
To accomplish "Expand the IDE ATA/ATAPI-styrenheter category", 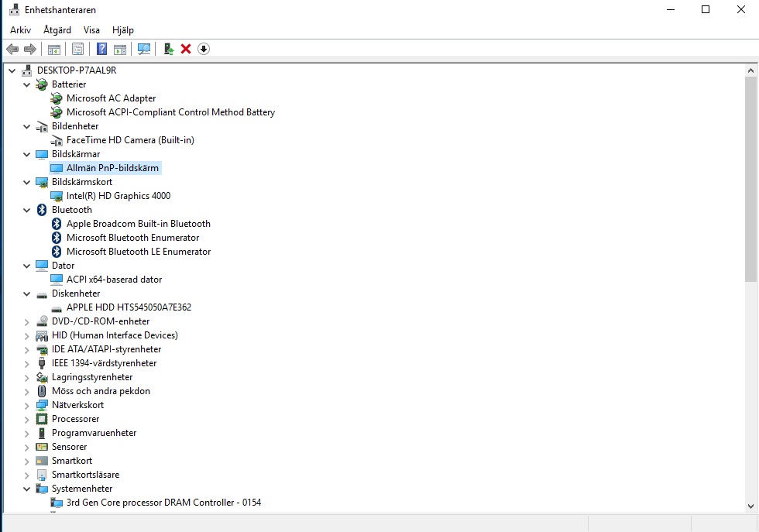I will 26,349.
